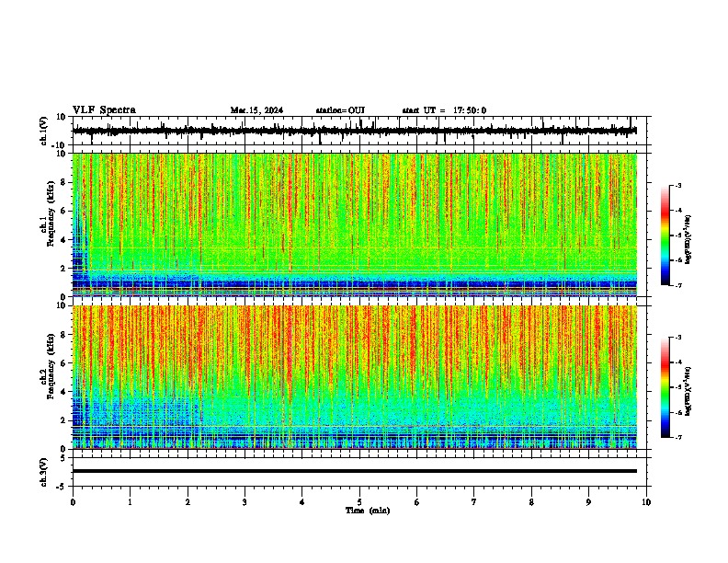
Task: Click the "8" tick on the Time axis
Action: tap(531, 502)
